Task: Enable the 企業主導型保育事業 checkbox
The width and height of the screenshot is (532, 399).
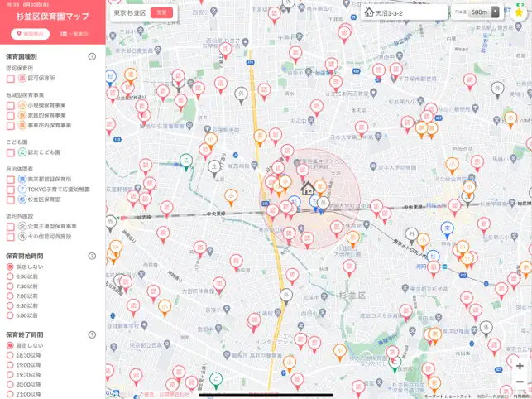Action: pos(11,227)
